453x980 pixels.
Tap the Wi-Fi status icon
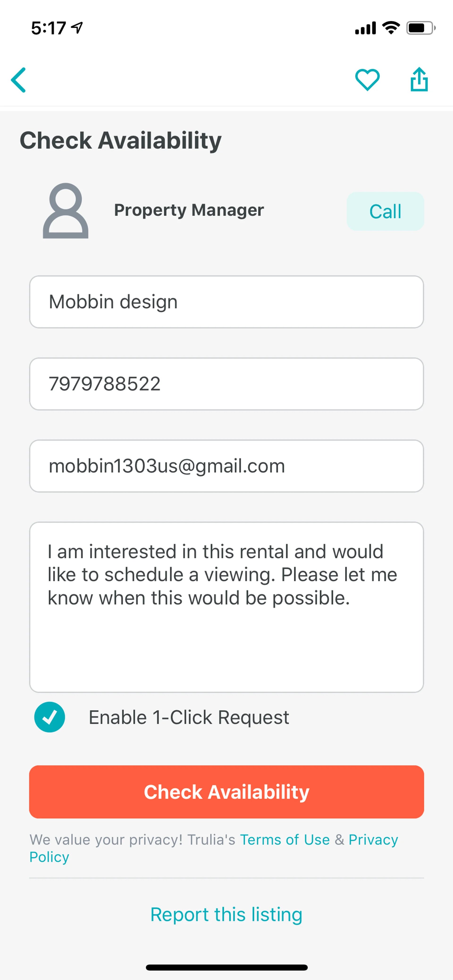coord(391,28)
